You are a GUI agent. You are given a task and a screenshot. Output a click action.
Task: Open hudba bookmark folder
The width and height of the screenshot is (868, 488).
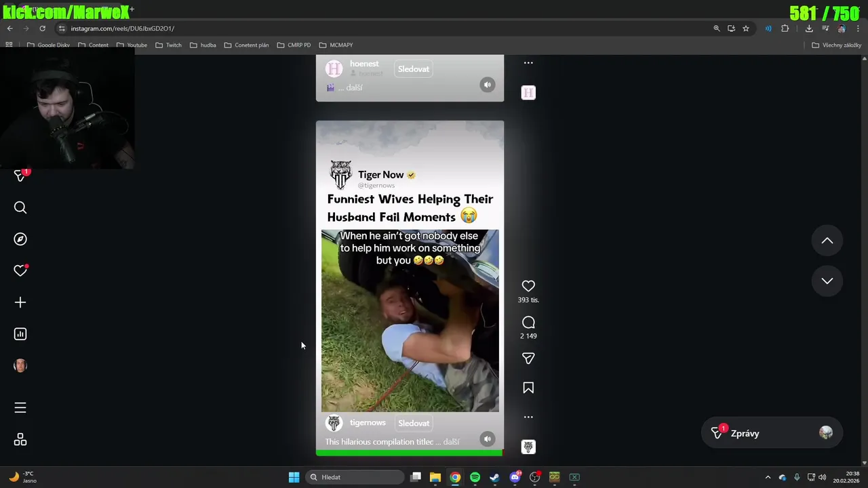(203, 45)
